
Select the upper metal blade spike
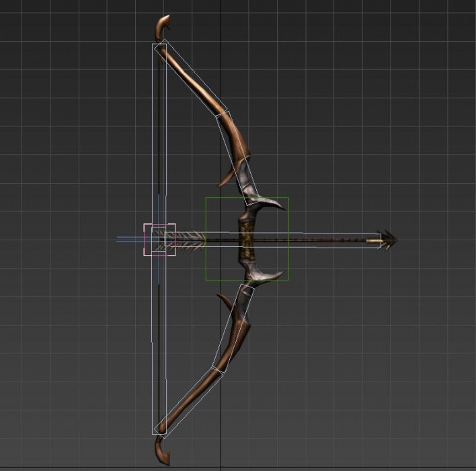[x=271, y=203]
